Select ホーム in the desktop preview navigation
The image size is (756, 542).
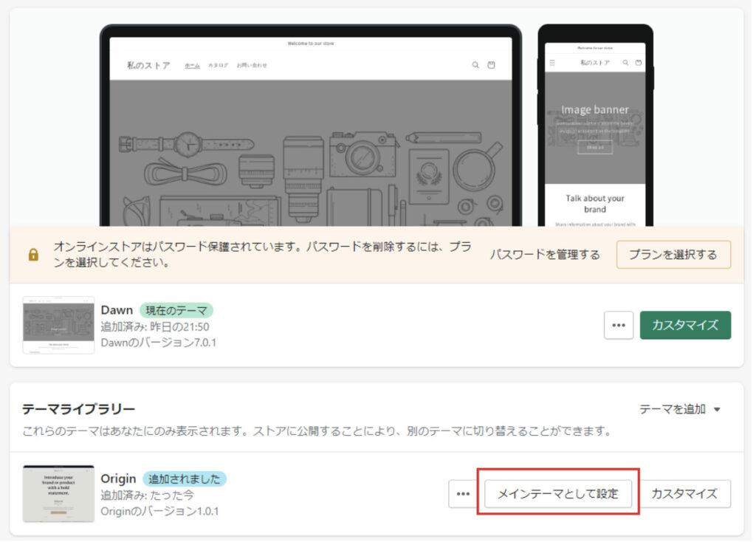192,65
